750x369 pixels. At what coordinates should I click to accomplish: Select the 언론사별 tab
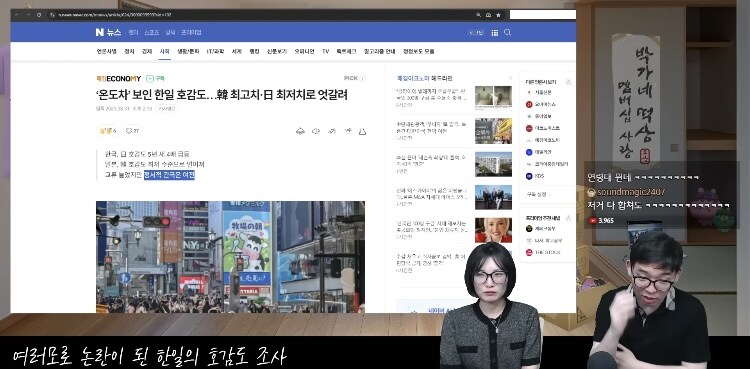tap(106, 51)
